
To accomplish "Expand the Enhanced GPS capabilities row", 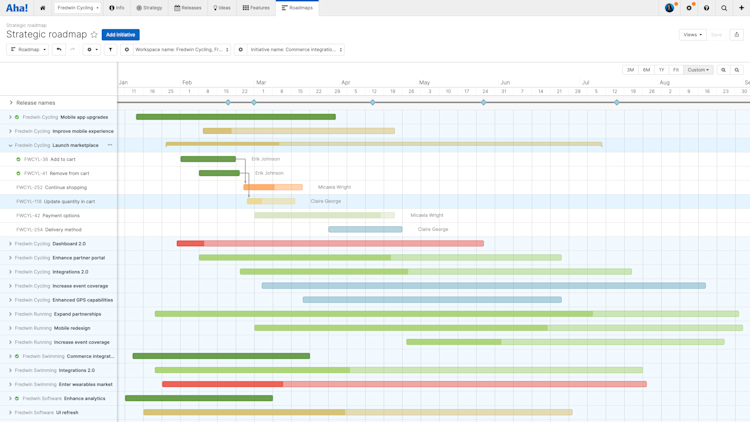I will (x=10, y=300).
